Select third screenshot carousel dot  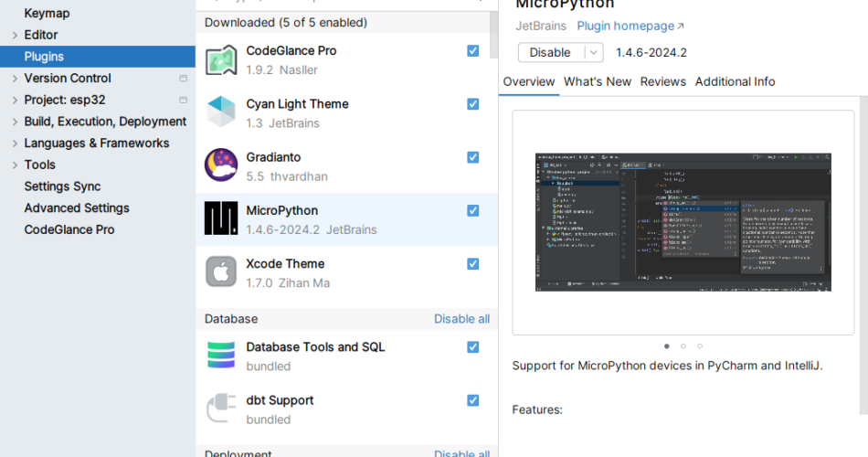(x=700, y=346)
